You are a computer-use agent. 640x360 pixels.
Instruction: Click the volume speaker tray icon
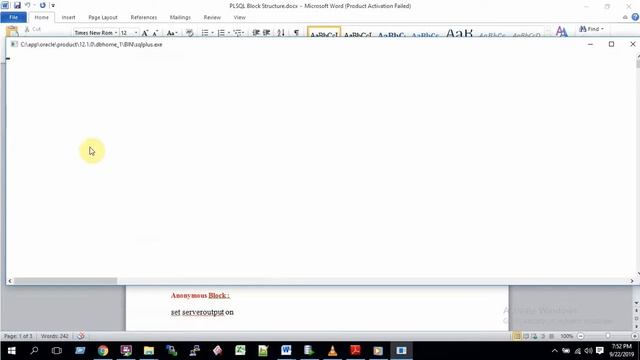588,351
